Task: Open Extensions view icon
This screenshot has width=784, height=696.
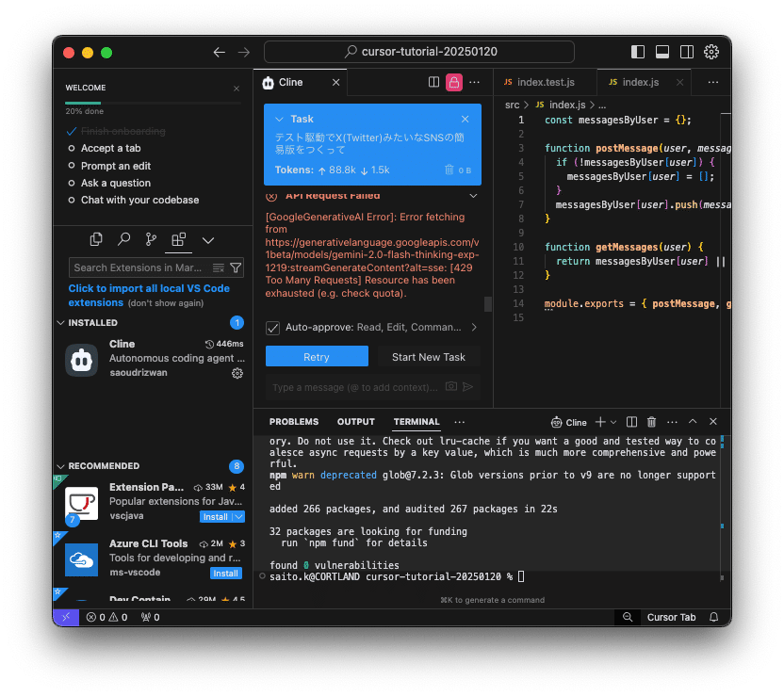Action: click(x=178, y=240)
